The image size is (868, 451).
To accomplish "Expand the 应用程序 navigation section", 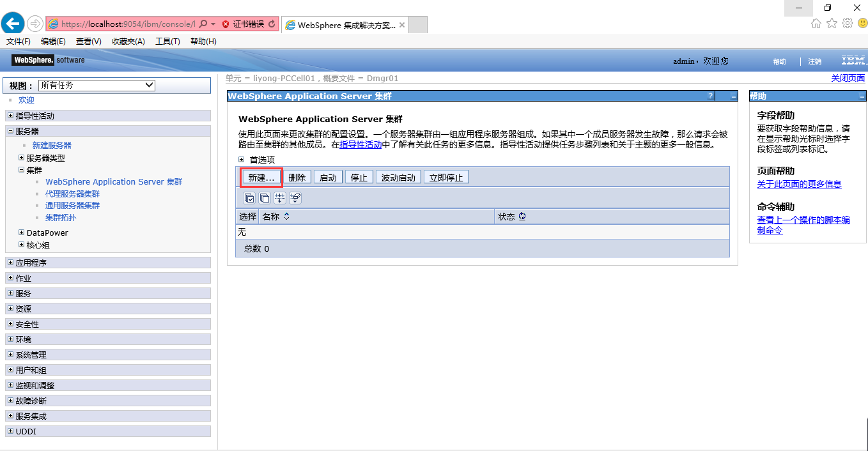I will pyautogui.click(x=10, y=263).
